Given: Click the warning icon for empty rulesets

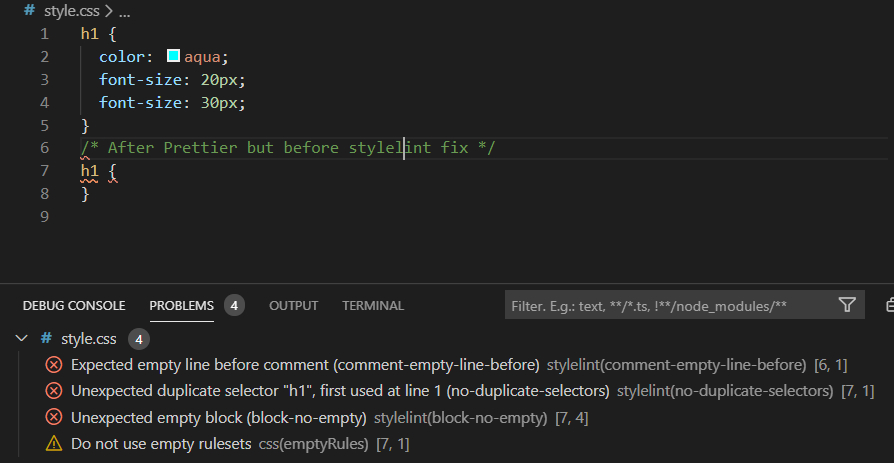Looking at the screenshot, I should tap(54, 443).
